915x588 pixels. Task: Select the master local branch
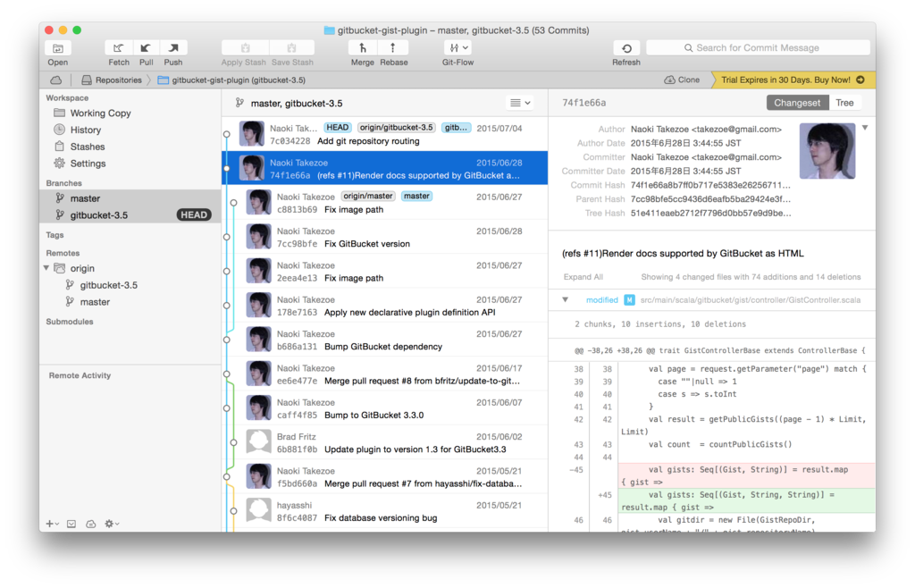130,198
